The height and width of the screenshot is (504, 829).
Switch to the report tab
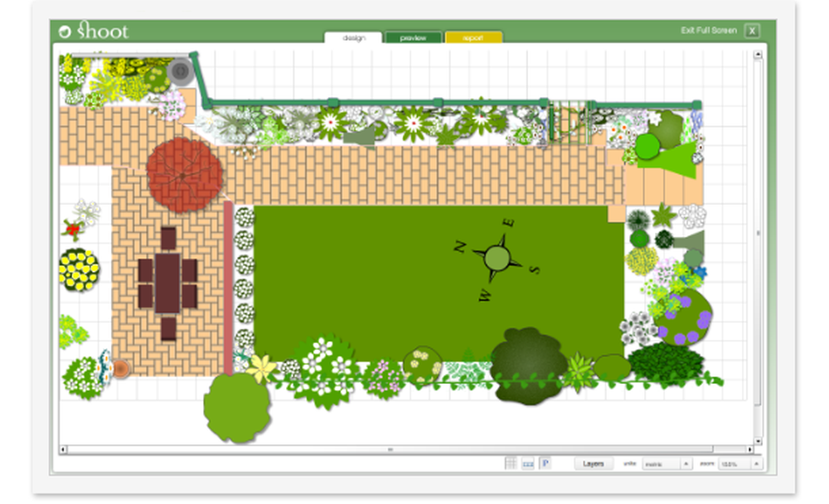pyautogui.click(x=473, y=37)
